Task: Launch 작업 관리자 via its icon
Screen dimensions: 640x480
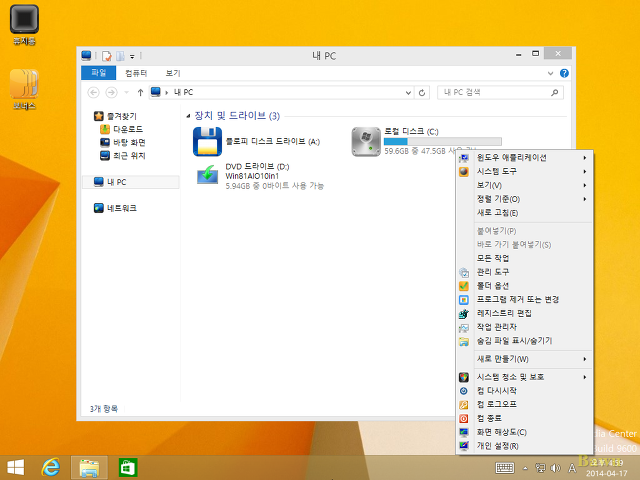Action: click(x=464, y=328)
